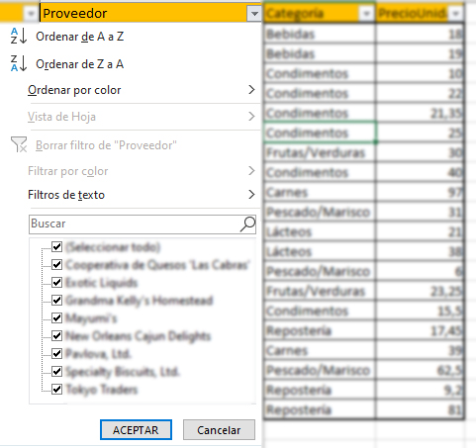Uncheck the Exotic Liquids checkbox

pos(57,282)
